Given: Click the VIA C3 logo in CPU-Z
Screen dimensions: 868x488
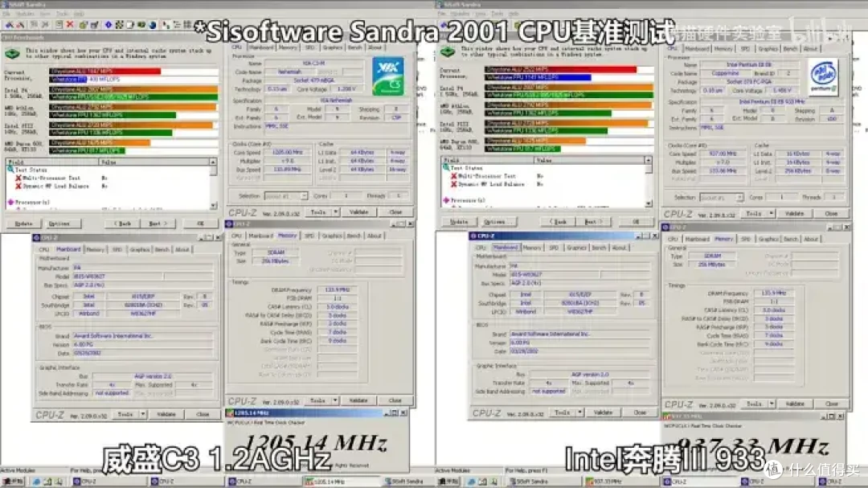Looking at the screenshot, I should [387, 77].
